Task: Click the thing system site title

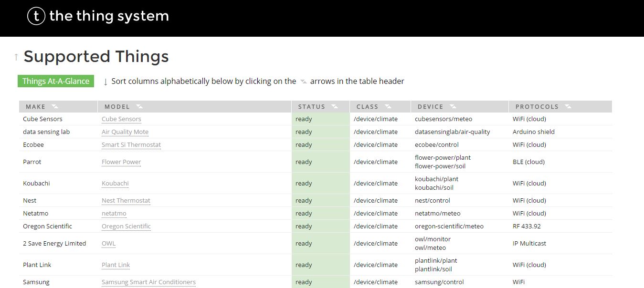Action: tap(109, 16)
